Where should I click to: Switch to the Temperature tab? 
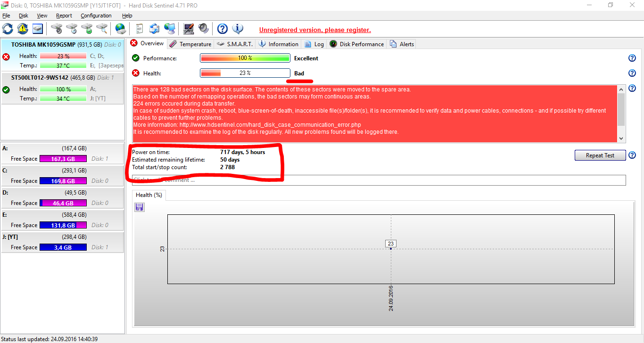pos(190,44)
